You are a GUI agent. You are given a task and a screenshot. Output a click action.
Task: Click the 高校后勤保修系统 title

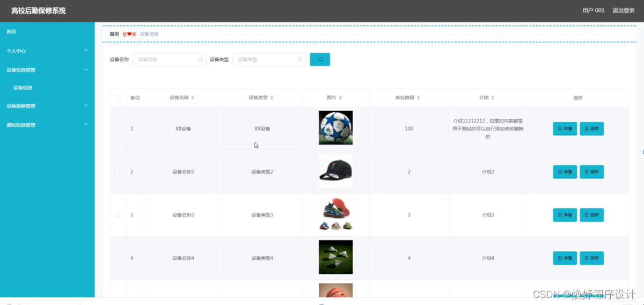[x=39, y=11]
